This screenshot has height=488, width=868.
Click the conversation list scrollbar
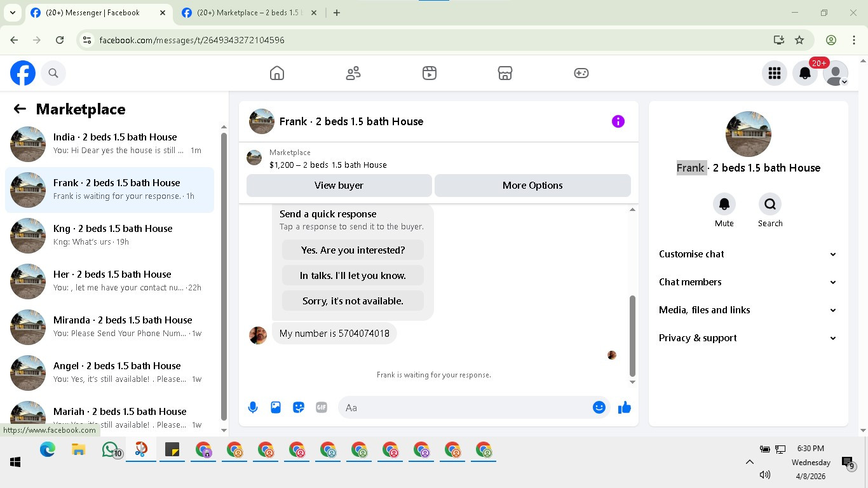point(224,276)
